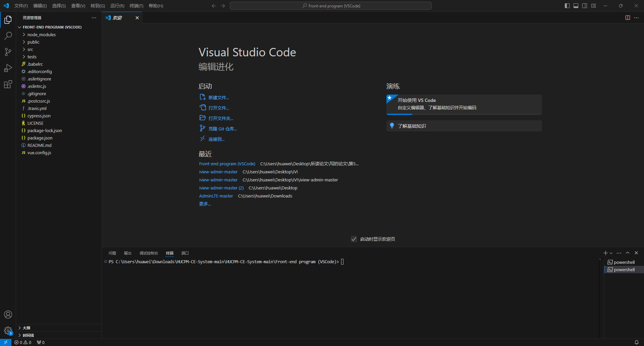Open the 查看(V) menu
The height and width of the screenshot is (346, 644).
[x=78, y=6]
